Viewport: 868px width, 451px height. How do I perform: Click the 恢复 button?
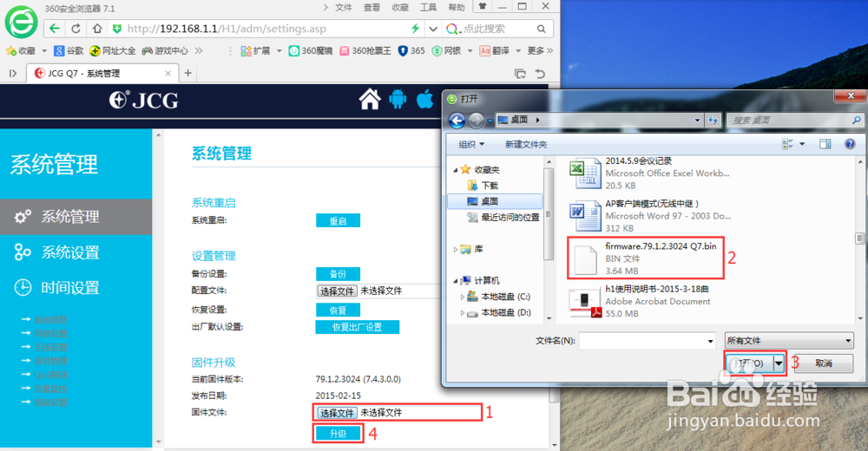tap(338, 310)
